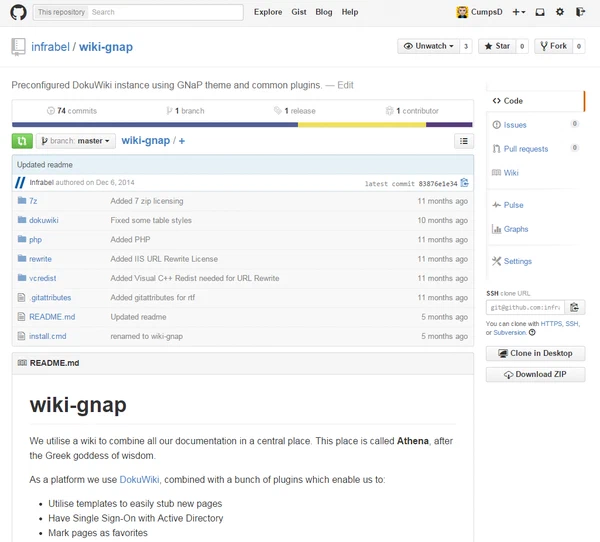Open account settings gear icon
This screenshot has height=542, width=600.
(x=560, y=12)
